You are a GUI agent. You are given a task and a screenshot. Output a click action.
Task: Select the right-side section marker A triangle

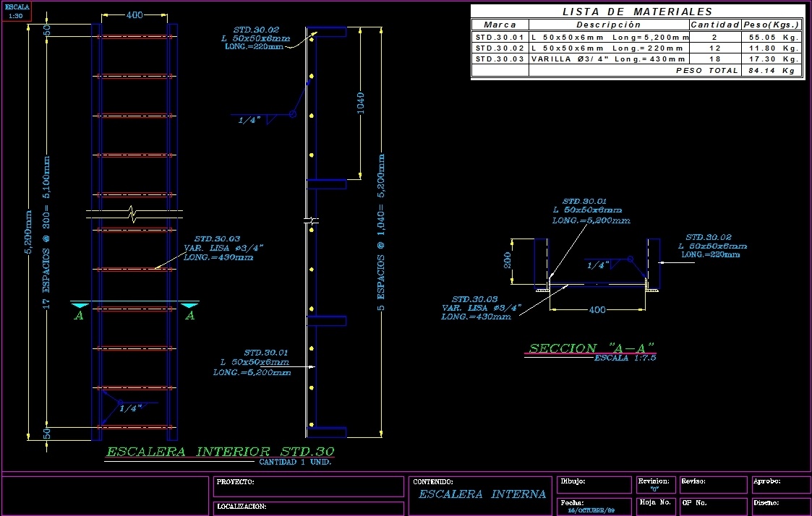click(189, 306)
